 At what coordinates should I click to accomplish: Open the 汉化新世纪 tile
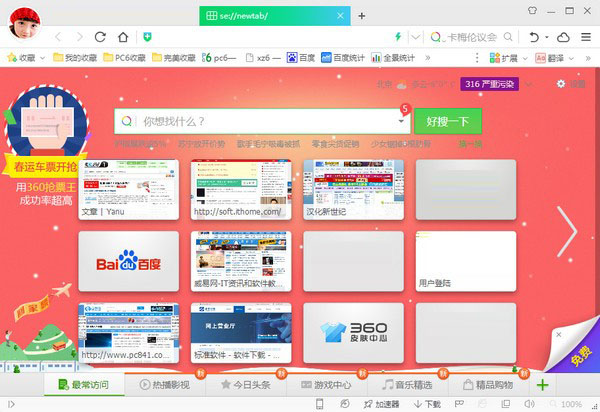point(354,190)
